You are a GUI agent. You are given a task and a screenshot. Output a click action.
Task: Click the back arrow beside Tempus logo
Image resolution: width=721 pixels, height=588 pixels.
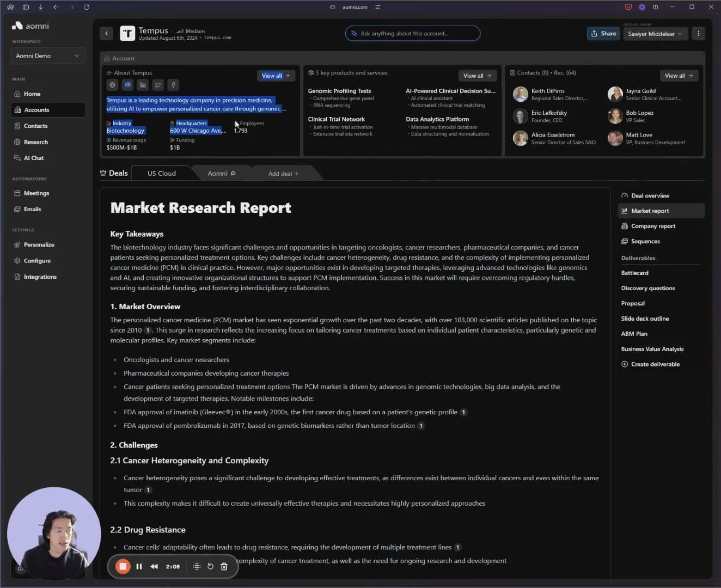[107, 34]
